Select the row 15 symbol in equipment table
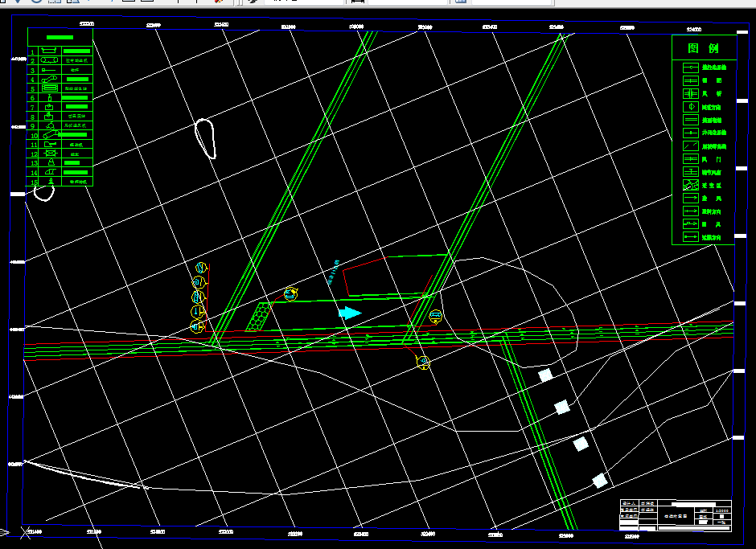 [x=51, y=181]
